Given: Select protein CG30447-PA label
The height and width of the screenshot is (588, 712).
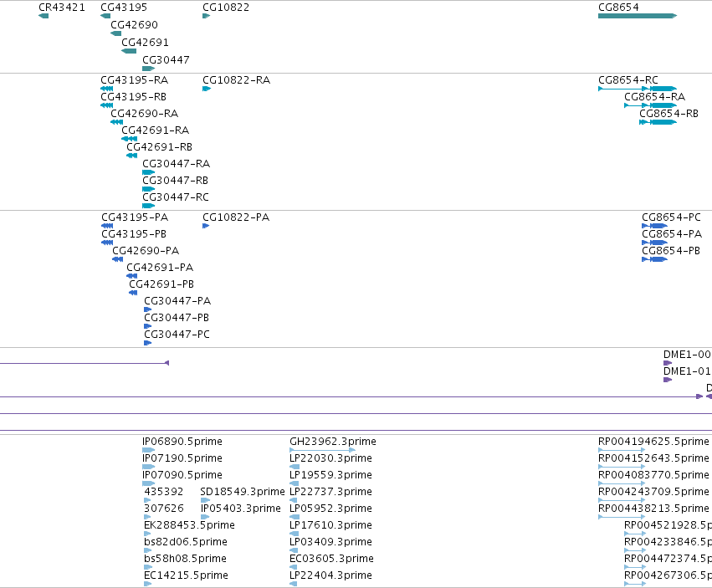Looking at the screenshot, I should pyautogui.click(x=177, y=301).
